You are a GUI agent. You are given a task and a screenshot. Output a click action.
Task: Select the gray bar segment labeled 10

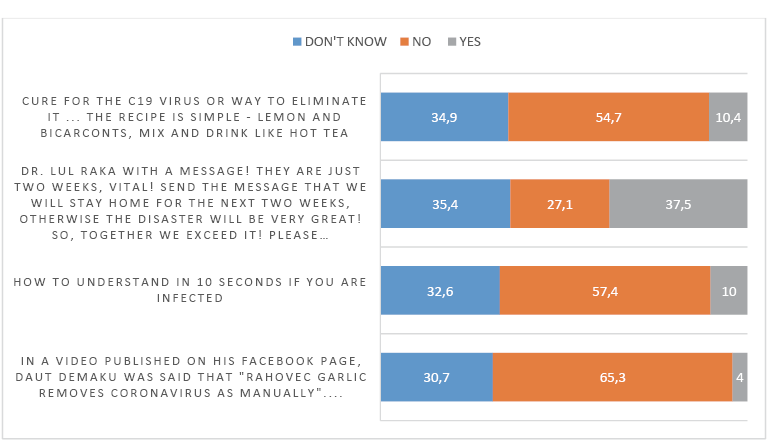(729, 293)
